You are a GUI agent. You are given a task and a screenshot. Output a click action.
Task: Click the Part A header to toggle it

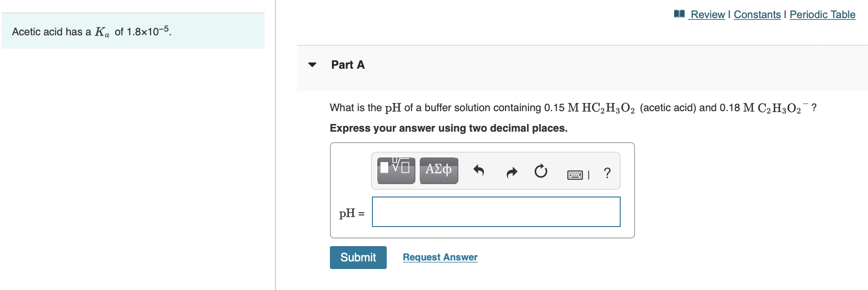(347, 64)
